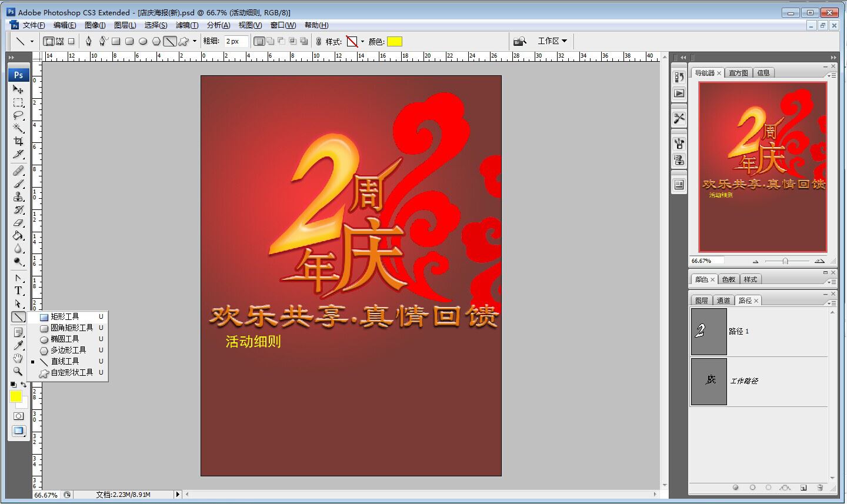
Task: Enable Shape Layers mode
Action: point(49,41)
